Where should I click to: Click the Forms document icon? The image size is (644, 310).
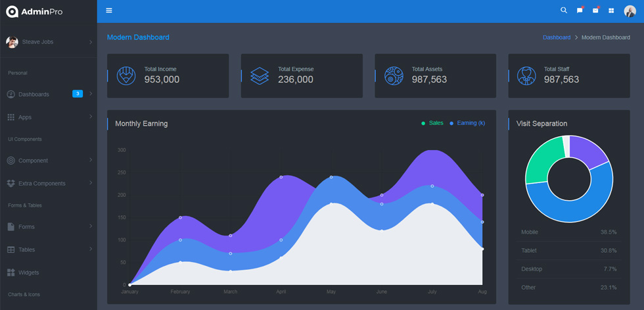click(x=11, y=226)
